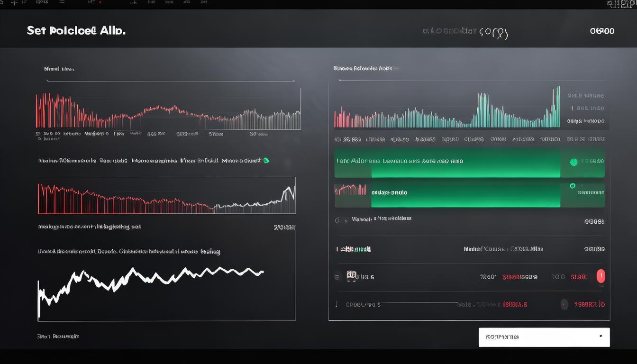Viewport: 637px width, 364px height.
Task: Click the 'Set Polciced Allp.' title in the header
Action: tap(76, 31)
